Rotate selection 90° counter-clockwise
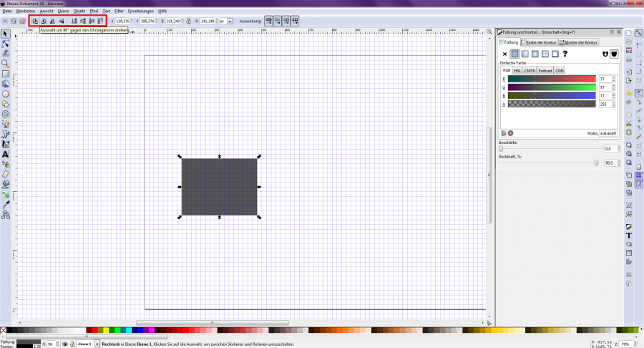The image size is (644, 348). 35,21
